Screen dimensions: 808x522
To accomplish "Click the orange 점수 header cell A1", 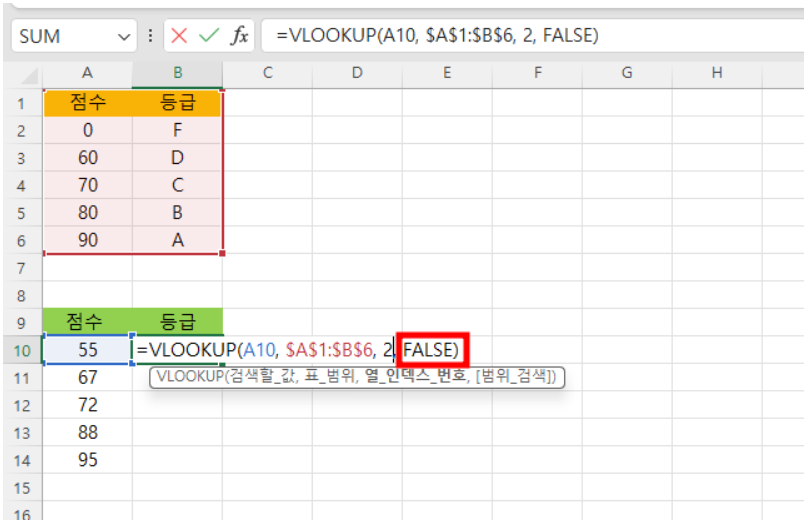I will [88, 104].
